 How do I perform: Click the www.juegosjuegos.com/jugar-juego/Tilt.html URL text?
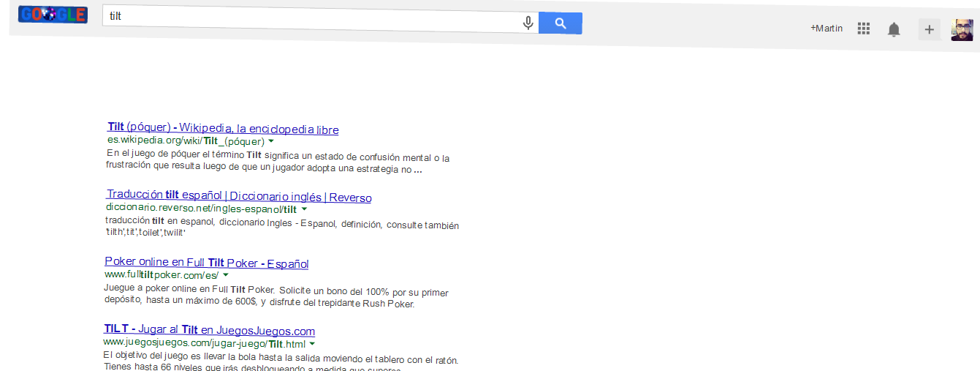click(205, 343)
